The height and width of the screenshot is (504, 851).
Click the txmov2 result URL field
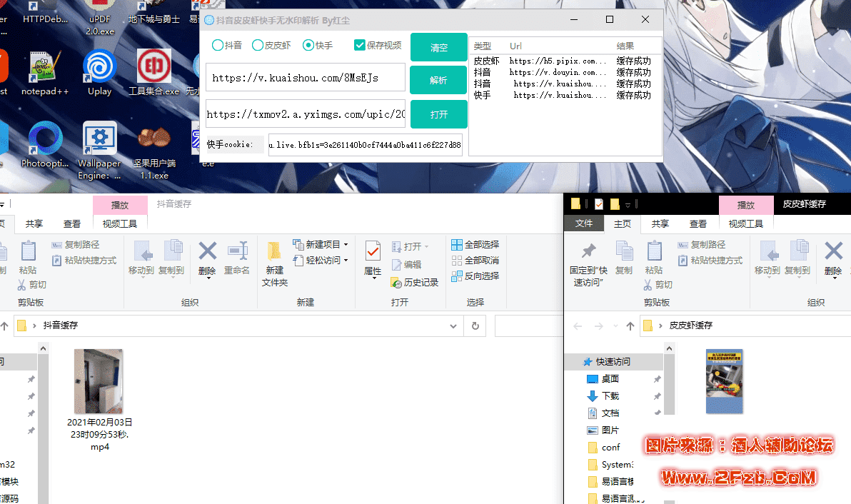click(x=306, y=114)
